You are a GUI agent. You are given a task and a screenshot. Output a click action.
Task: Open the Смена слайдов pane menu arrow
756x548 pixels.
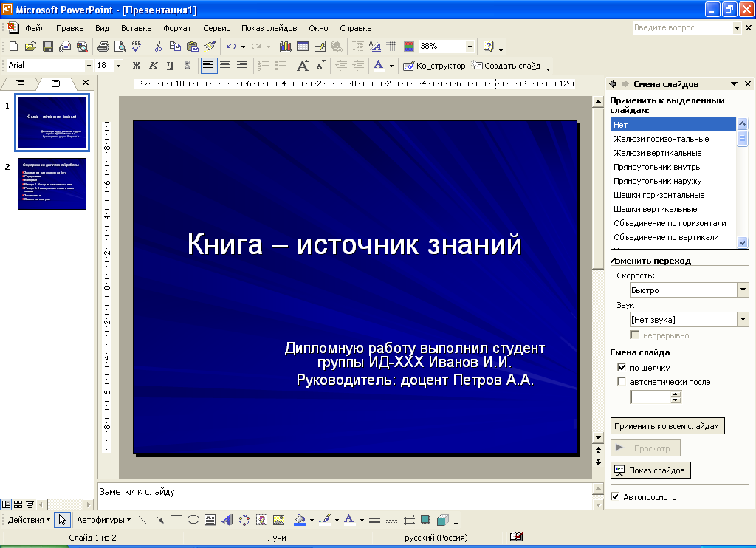tap(734, 84)
